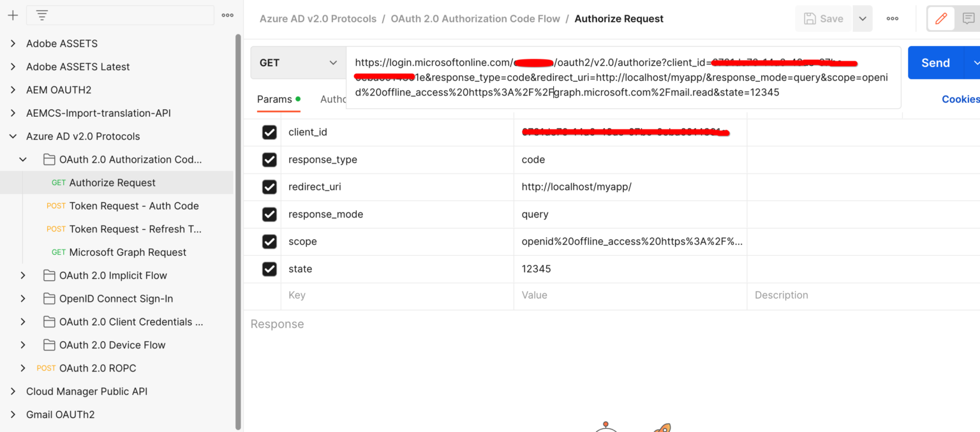
Task: Expand the OAuth 2.0 Implicit Flow folder
Action: click(x=23, y=275)
